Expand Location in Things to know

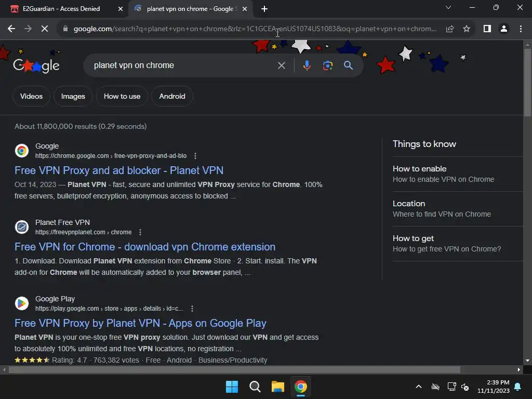tap(458, 209)
